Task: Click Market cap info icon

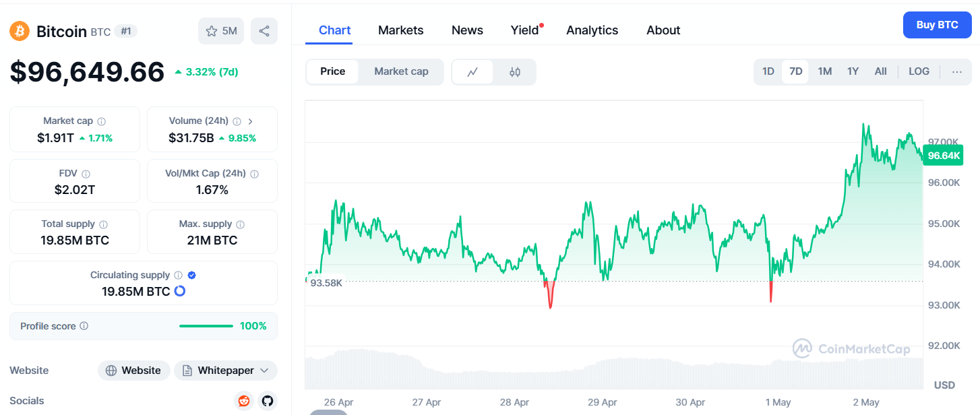Action: coord(102,121)
